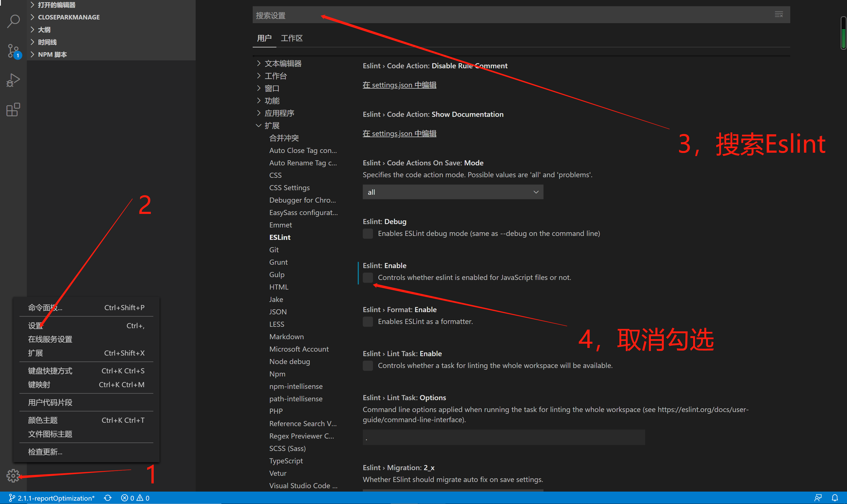Switch to the 用户 settings tab
847x504 pixels.
point(264,38)
